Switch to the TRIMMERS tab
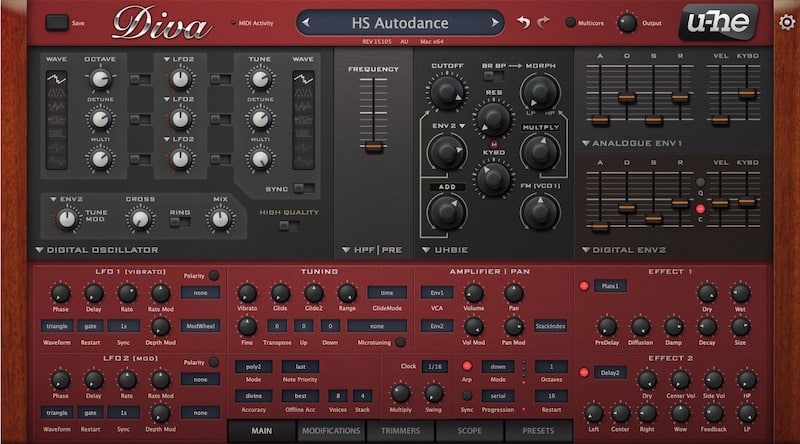 pyautogui.click(x=401, y=431)
